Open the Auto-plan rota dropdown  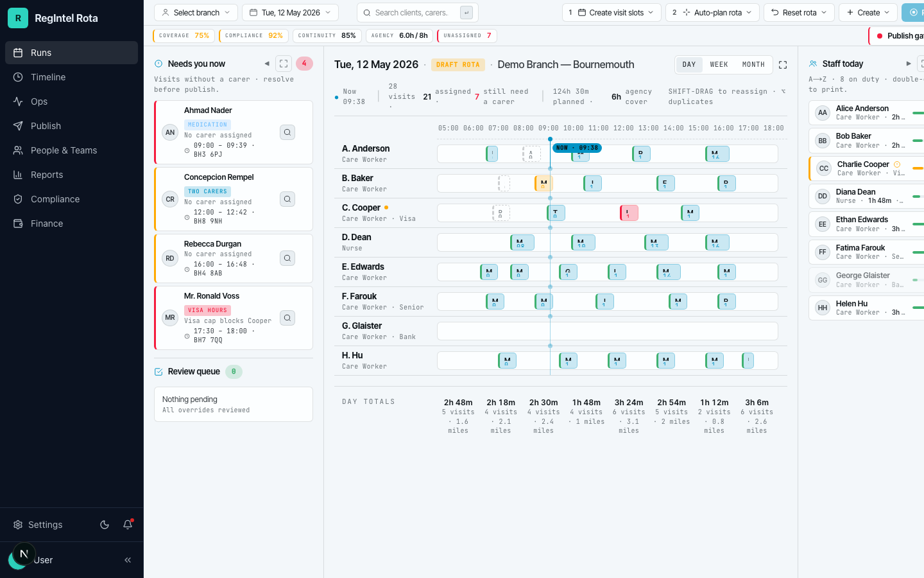click(712, 12)
